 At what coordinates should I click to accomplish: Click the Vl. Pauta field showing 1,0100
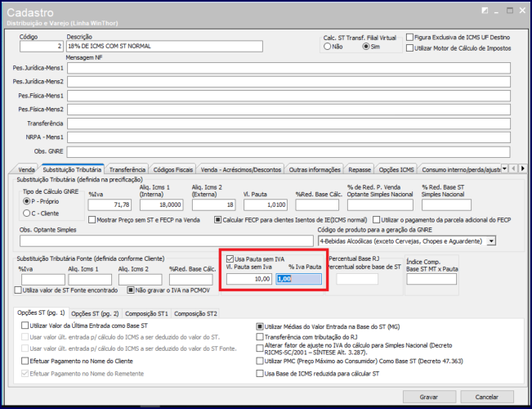[266, 204]
